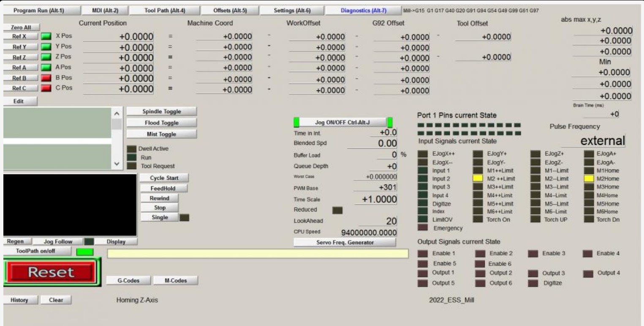Viewport: 644px width, 326px height.
Task: Toggle the spindle on or off
Action: click(161, 111)
